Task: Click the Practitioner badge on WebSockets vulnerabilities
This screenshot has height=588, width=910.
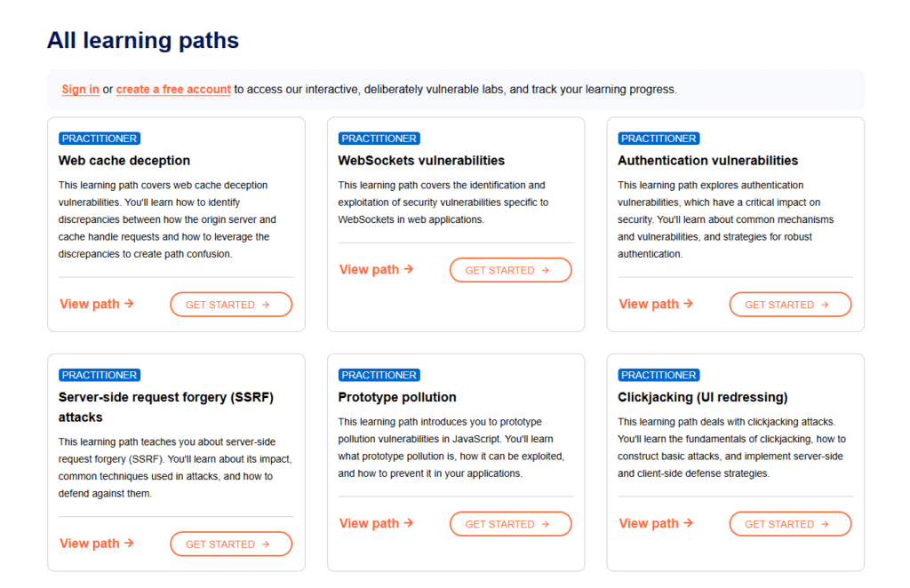Action: (379, 139)
